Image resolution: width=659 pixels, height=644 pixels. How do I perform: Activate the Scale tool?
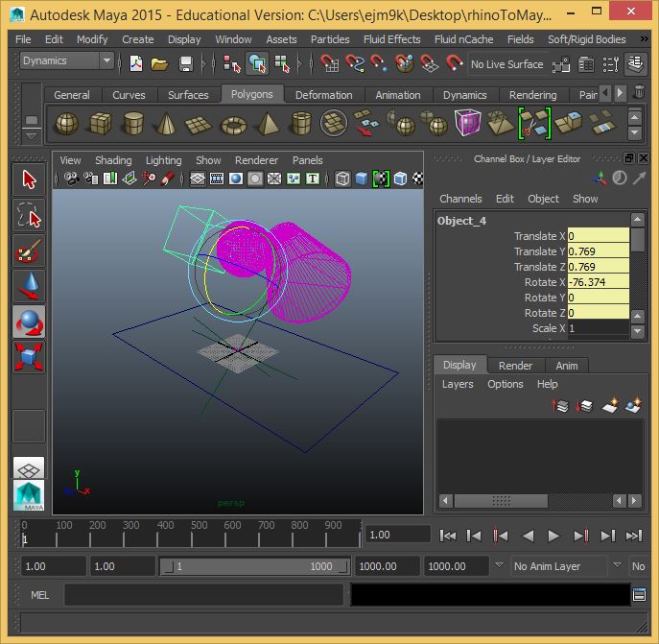[29, 357]
